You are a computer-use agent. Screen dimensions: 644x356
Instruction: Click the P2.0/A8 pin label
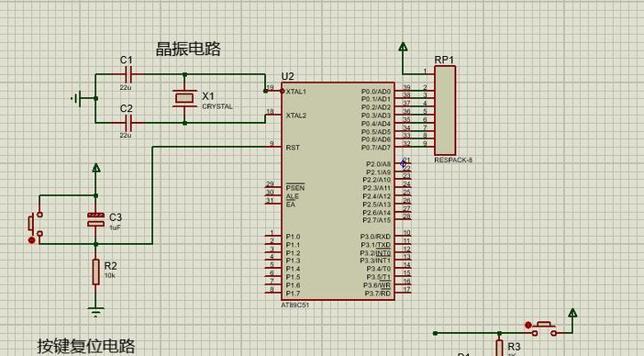[378, 164]
